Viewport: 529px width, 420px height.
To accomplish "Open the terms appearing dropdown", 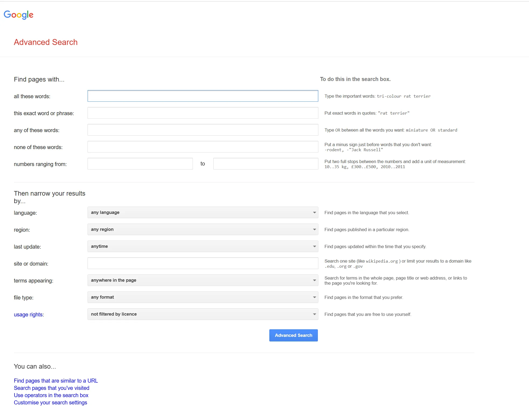I will pos(203,280).
